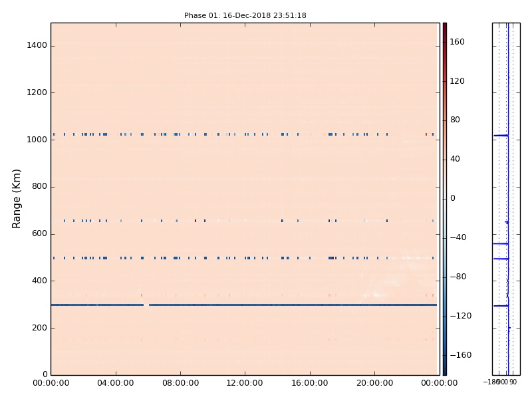Viewport: 532px width, 399px height.
Task: Click the colorbar label 160
Action: pos(457,42)
